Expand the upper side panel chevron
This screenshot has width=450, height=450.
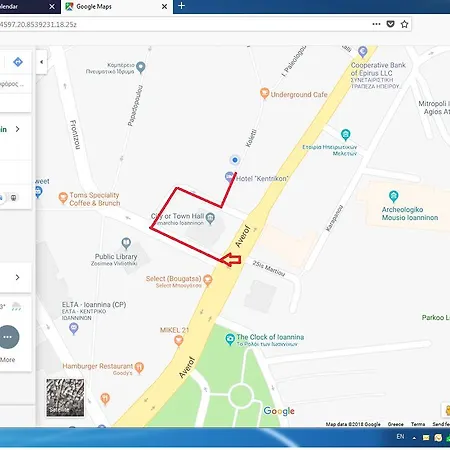click(x=17, y=129)
